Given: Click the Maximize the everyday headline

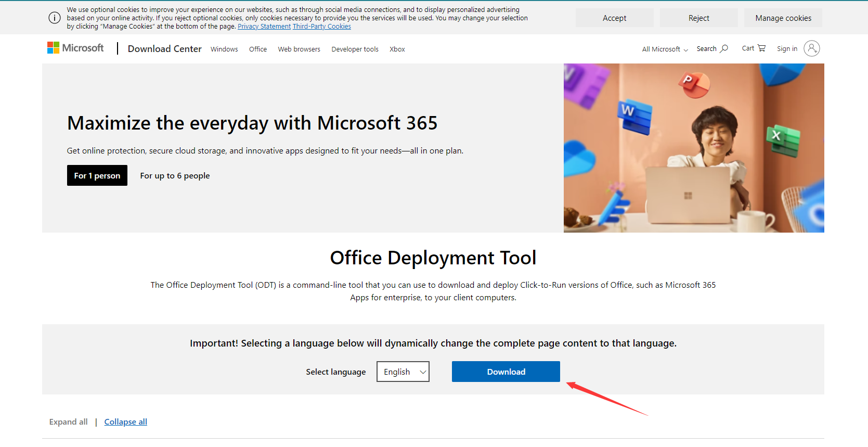Looking at the screenshot, I should click(x=252, y=123).
